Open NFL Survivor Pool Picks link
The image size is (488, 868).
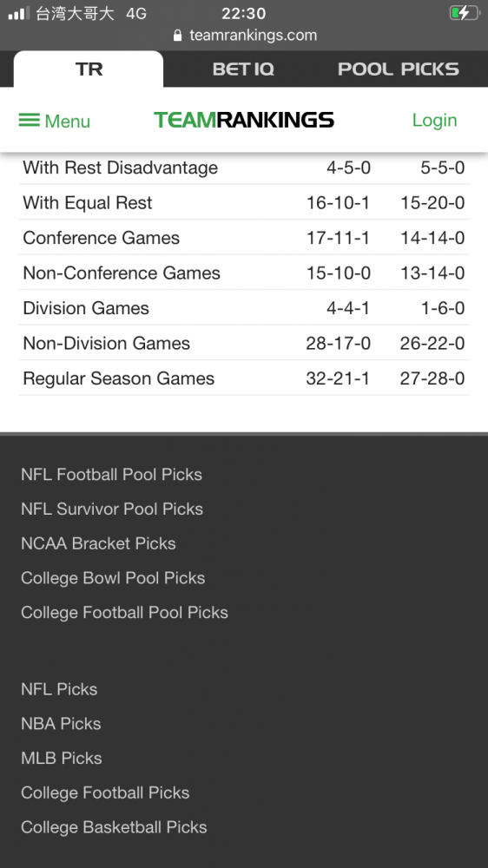[x=112, y=509]
